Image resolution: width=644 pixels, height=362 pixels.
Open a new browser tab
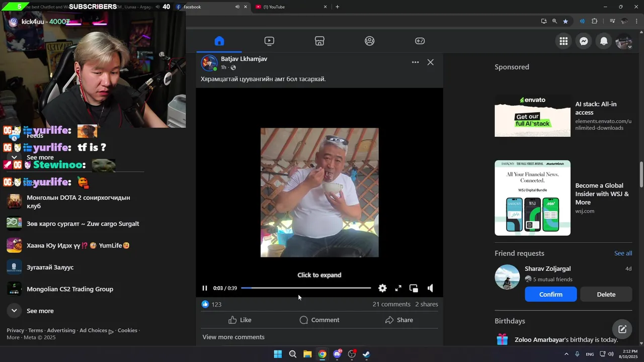tap(337, 7)
